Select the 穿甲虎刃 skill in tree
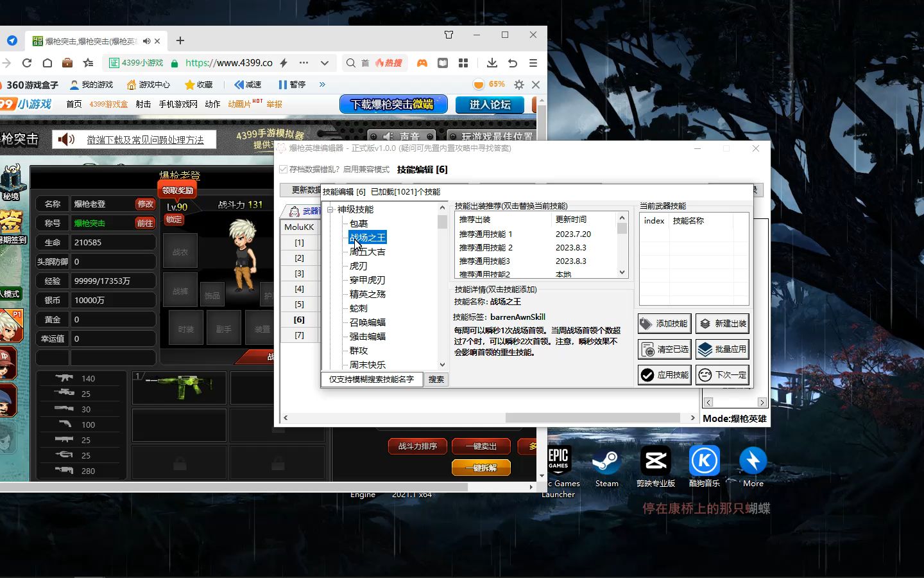Viewport: 924px width, 578px height. [x=368, y=280]
